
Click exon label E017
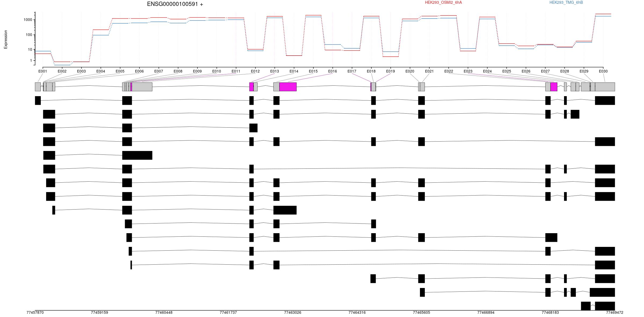[x=352, y=71]
